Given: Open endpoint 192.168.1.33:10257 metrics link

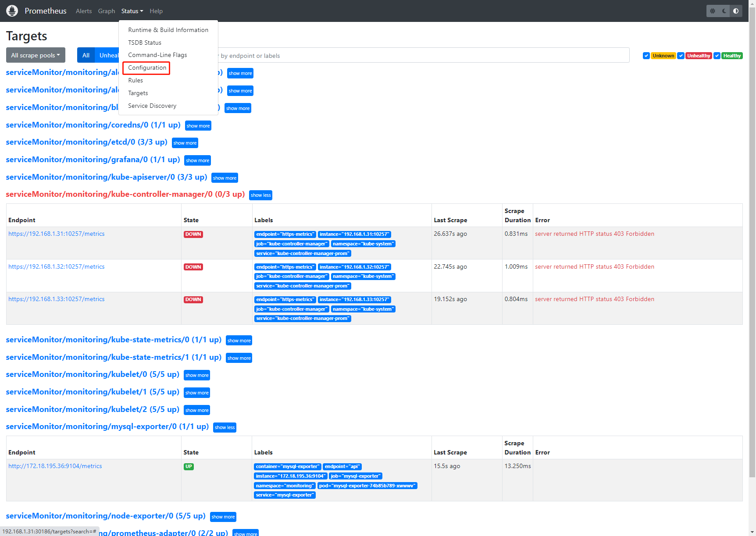Looking at the screenshot, I should tap(57, 299).
